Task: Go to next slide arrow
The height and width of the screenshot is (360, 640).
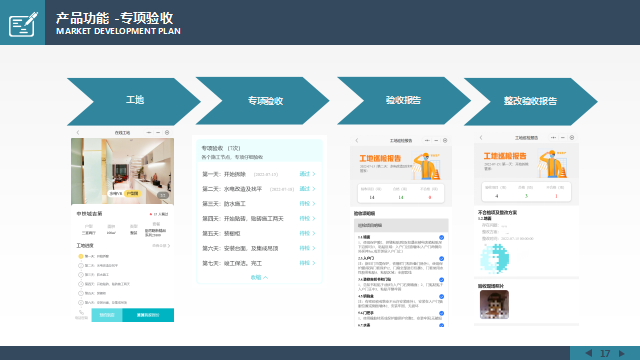Action: click(622, 353)
